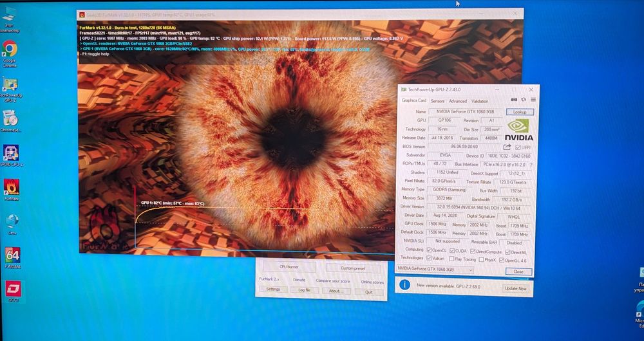Click the Driver Version field in GPU-Z
The width and height of the screenshot is (644, 341).
pos(480,207)
